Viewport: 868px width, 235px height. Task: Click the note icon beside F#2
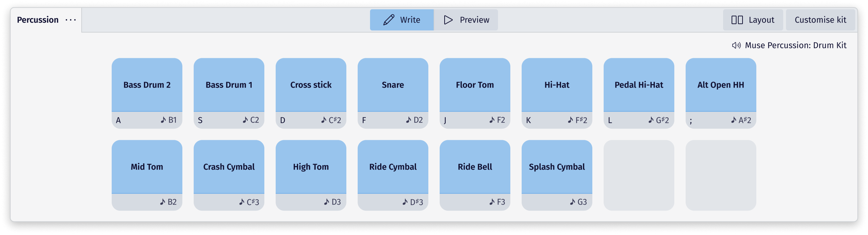pos(570,120)
